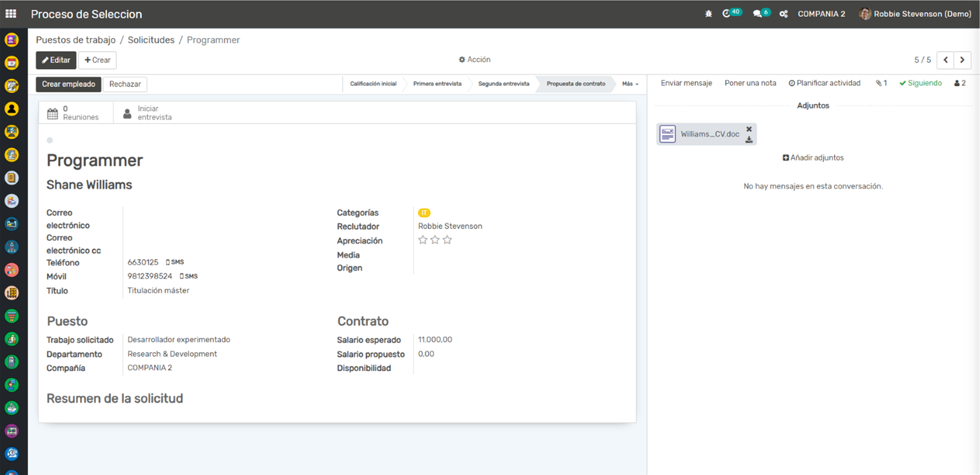The image size is (980, 475).
Task: Click the debug bug icon in top bar
Action: pyautogui.click(x=708, y=14)
